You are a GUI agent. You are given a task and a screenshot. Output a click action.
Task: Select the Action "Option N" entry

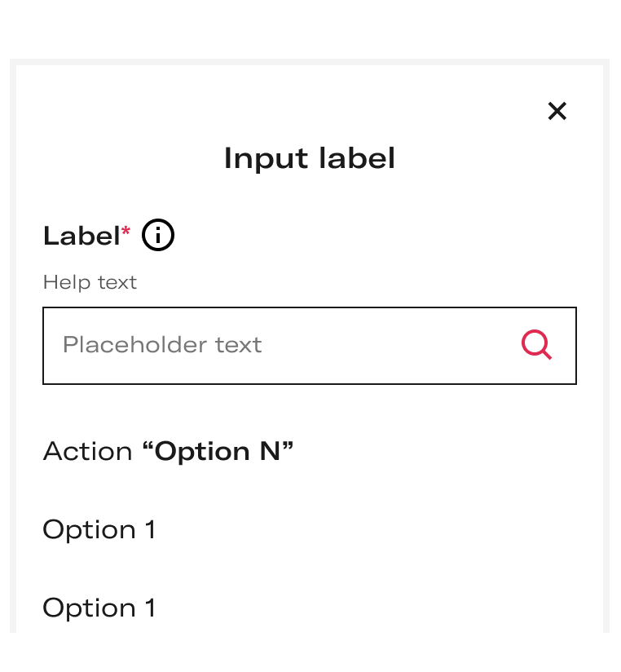click(x=310, y=451)
